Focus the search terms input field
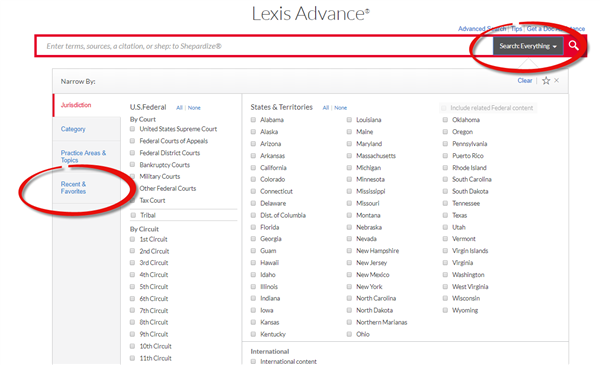600x365 pixels. pos(264,46)
